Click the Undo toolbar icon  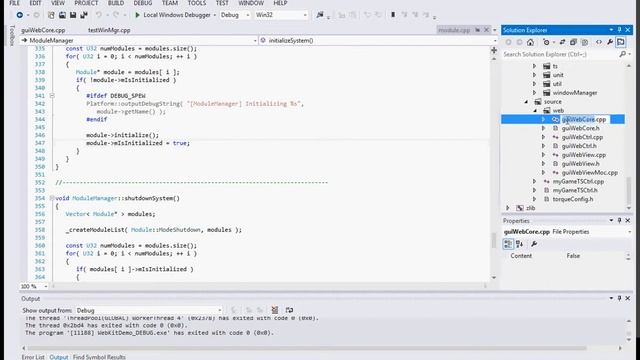click(x=98, y=15)
